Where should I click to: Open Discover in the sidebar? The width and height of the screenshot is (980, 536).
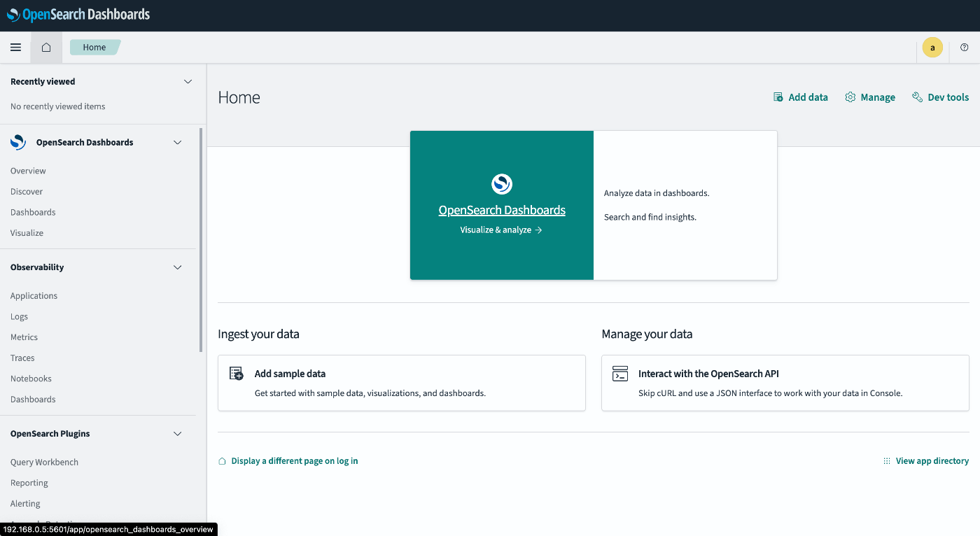[x=27, y=192]
